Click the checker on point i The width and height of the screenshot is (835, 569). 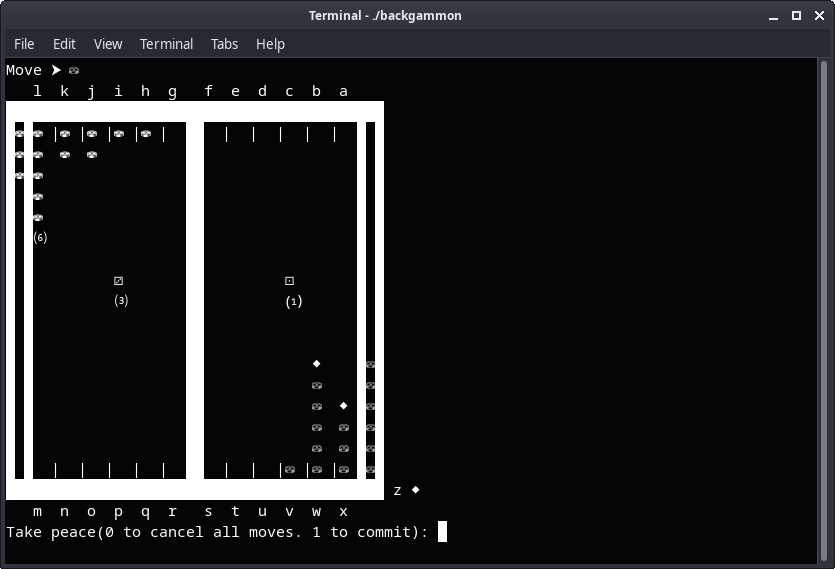pos(119,134)
